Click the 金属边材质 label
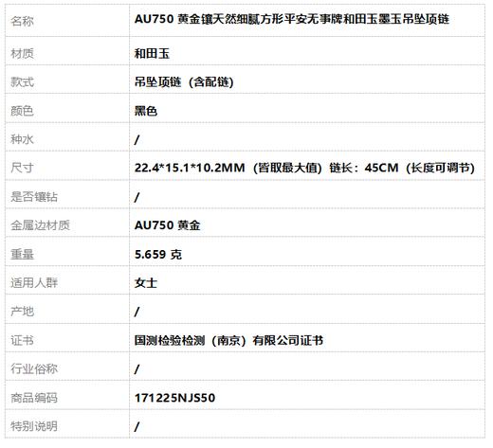Screen dimensions: 493x448 (x=40, y=225)
